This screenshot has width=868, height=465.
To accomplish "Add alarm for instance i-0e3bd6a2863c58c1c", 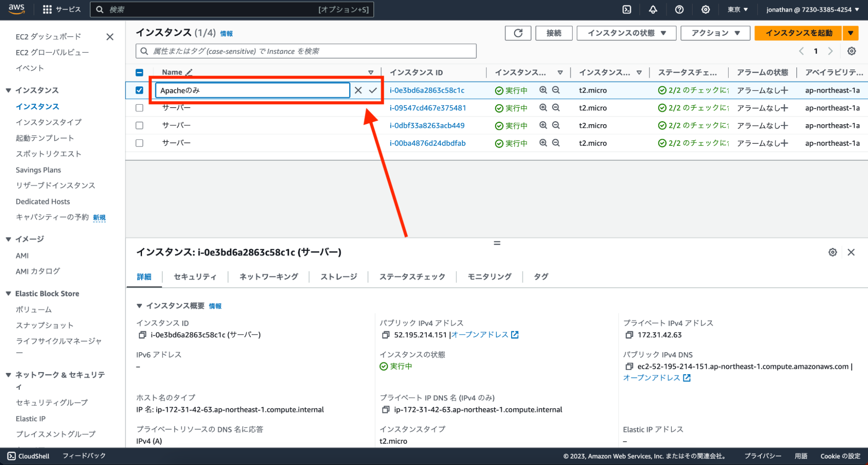I will 784,90.
